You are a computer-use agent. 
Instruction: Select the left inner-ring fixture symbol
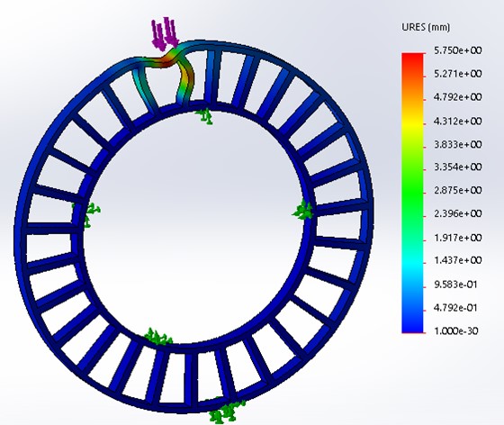tap(86, 214)
